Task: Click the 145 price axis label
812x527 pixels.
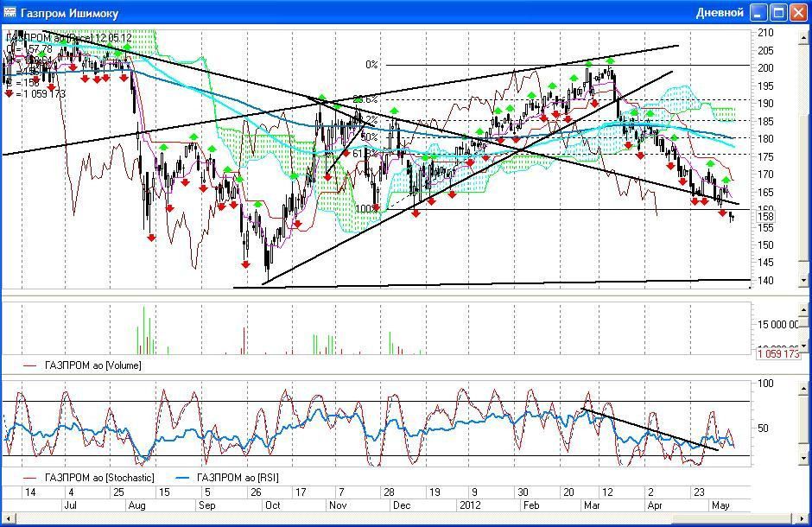Action: point(765,263)
